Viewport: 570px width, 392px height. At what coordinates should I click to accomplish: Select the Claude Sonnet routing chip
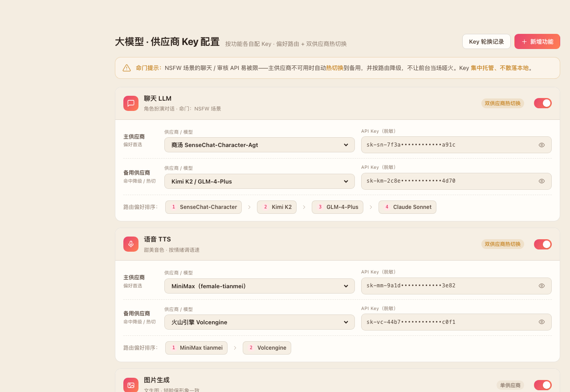click(x=407, y=207)
